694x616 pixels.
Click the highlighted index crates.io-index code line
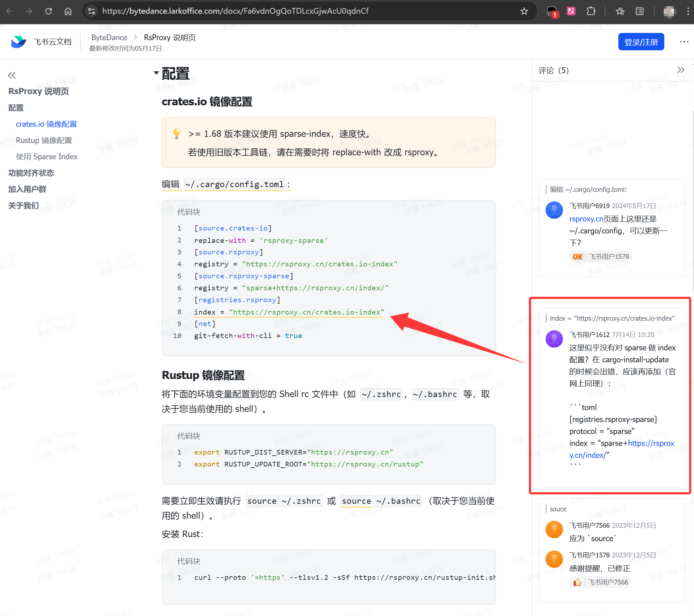click(x=289, y=312)
